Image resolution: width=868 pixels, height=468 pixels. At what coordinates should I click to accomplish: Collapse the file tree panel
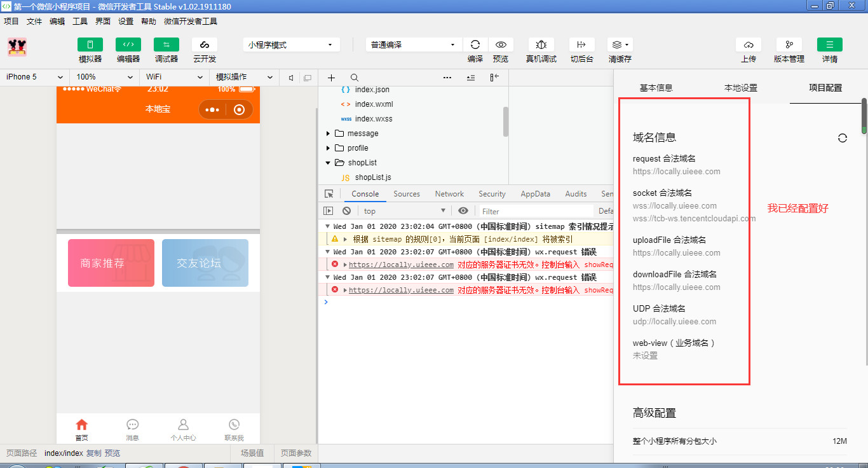coord(494,78)
